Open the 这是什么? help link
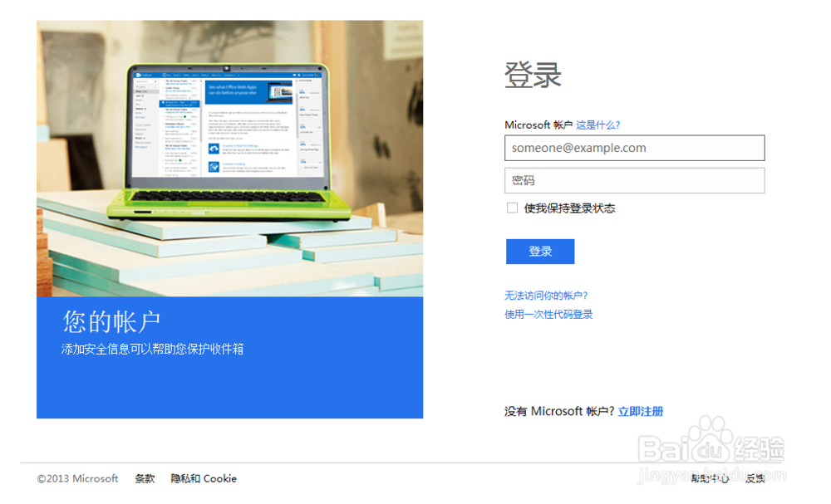This screenshot has height=504, width=831. click(597, 125)
